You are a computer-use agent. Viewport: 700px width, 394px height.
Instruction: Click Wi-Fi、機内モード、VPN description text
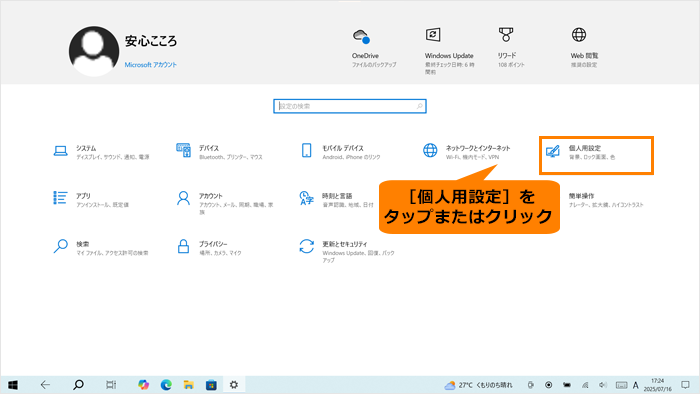(472, 157)
